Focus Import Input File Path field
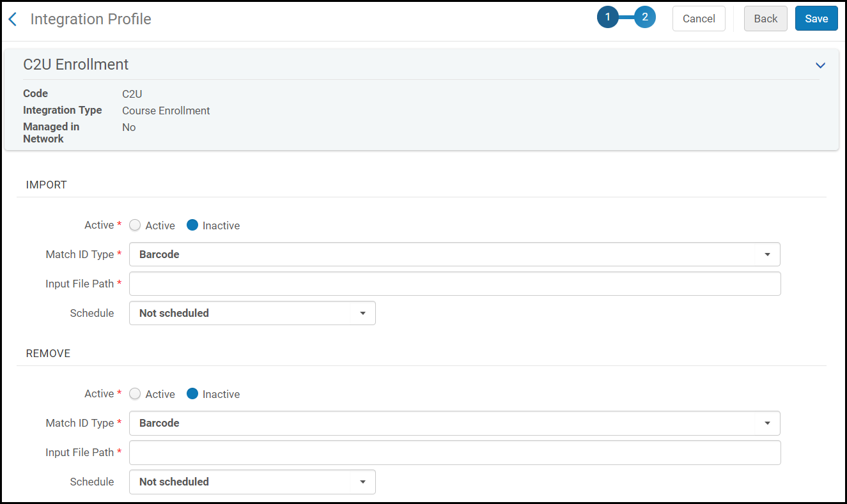Image resolution: width=847 pixels, height=504 pixels. tap(454, 284)
